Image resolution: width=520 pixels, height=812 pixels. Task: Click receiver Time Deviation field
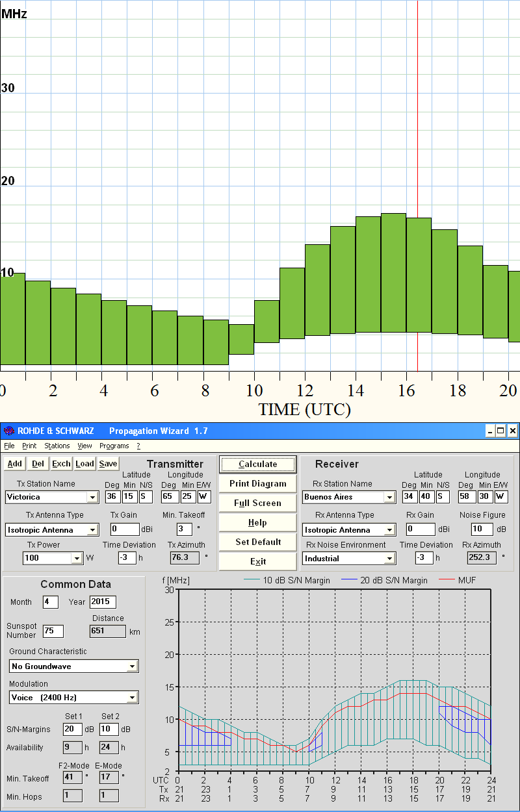point(424,557)
